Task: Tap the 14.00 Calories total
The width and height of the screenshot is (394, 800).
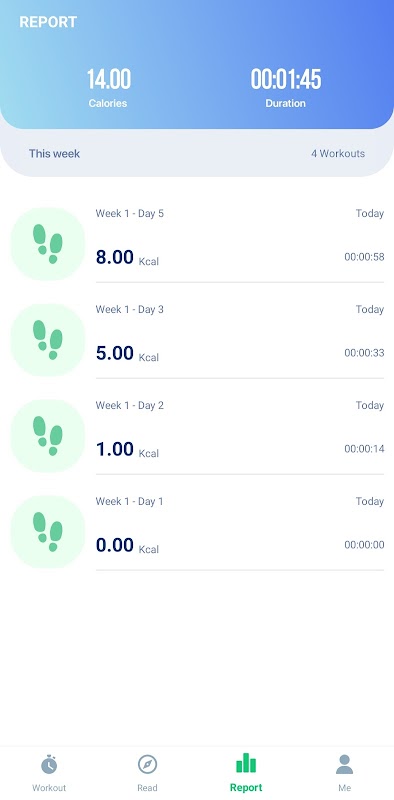Action: pos(108,87)
